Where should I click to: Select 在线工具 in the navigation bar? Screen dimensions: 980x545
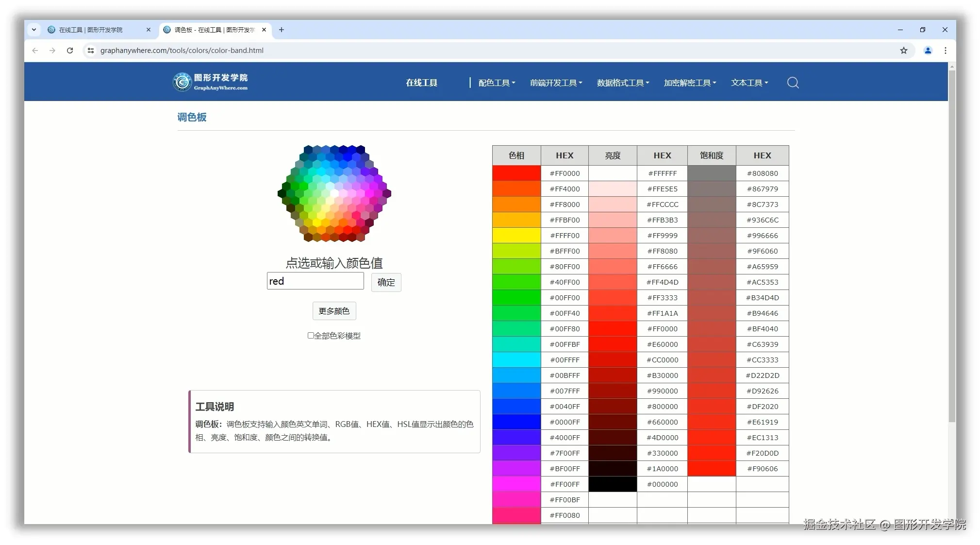click(422, 83)
